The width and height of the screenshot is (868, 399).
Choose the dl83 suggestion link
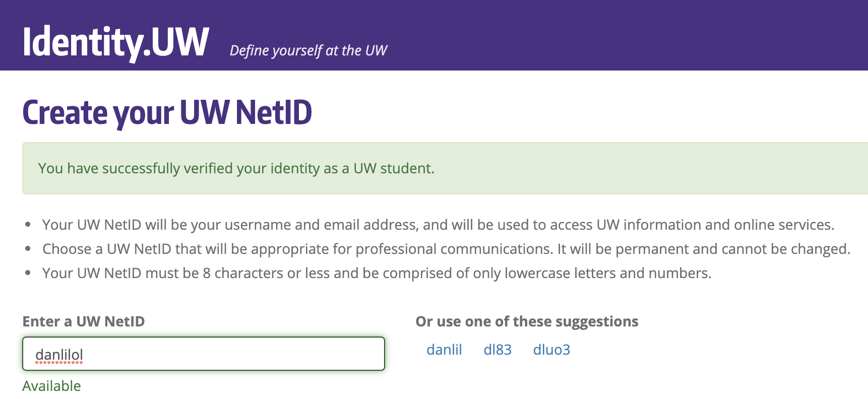(x=498, y=350)
